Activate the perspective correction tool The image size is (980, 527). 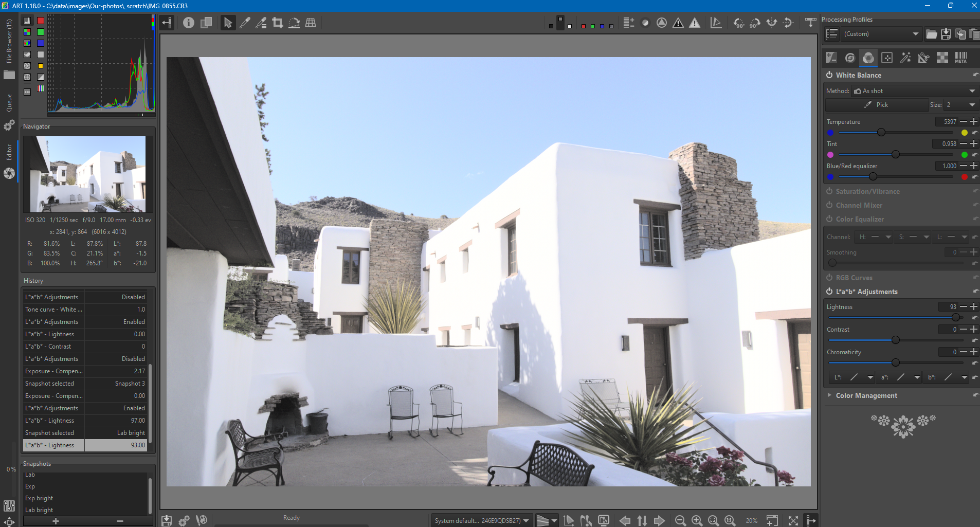(x=311, y=23)
